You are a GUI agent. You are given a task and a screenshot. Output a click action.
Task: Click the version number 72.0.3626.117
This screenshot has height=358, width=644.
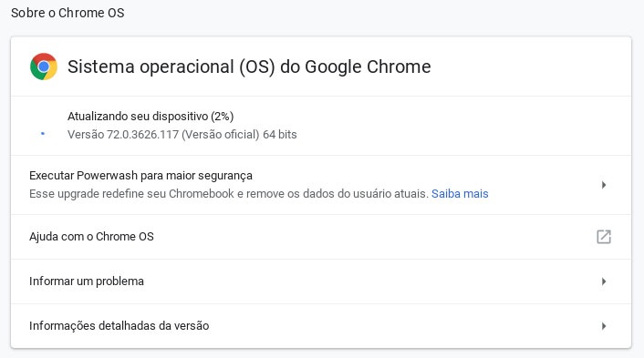pyautogui.click(x=142, y=135)
